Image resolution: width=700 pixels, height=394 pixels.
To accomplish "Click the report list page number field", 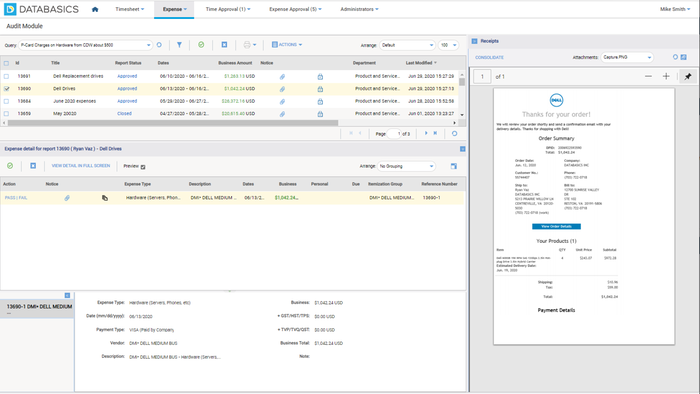I will (x=394, y=133).
